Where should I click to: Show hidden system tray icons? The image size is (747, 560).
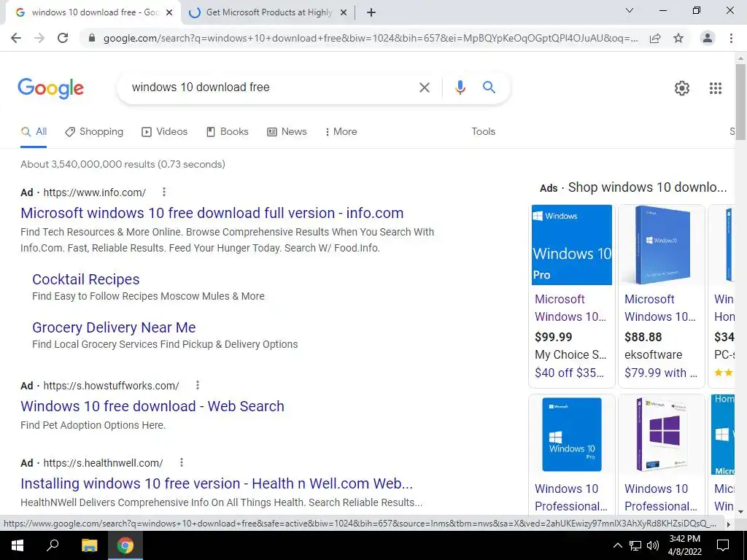[x=617, y=545]
